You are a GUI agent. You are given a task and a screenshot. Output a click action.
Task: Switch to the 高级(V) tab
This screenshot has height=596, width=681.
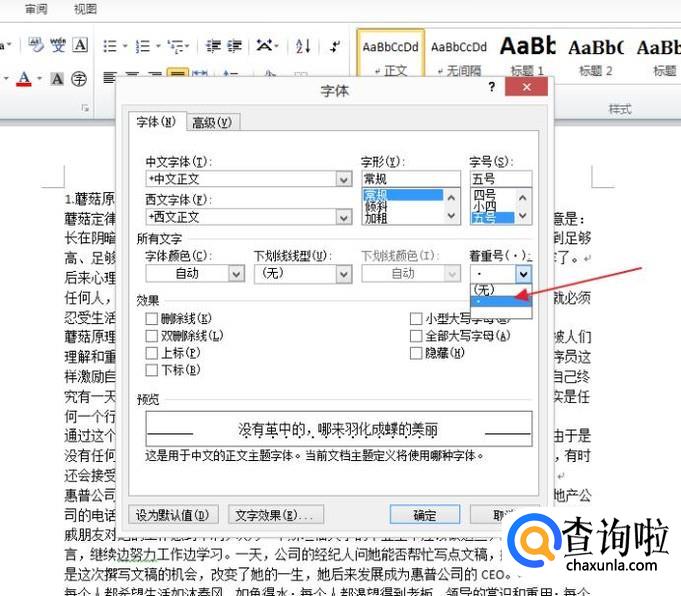pyautogui.click(x=212, y=123)
